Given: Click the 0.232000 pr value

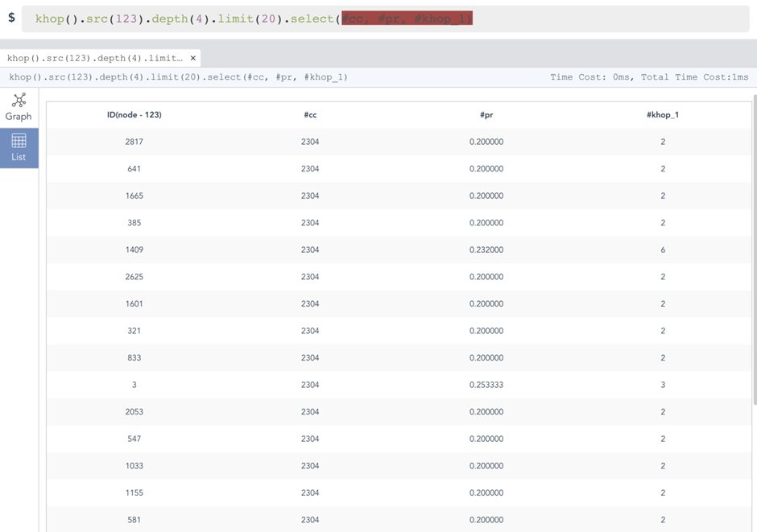Looking at the screenshot, I should (486, 250).
